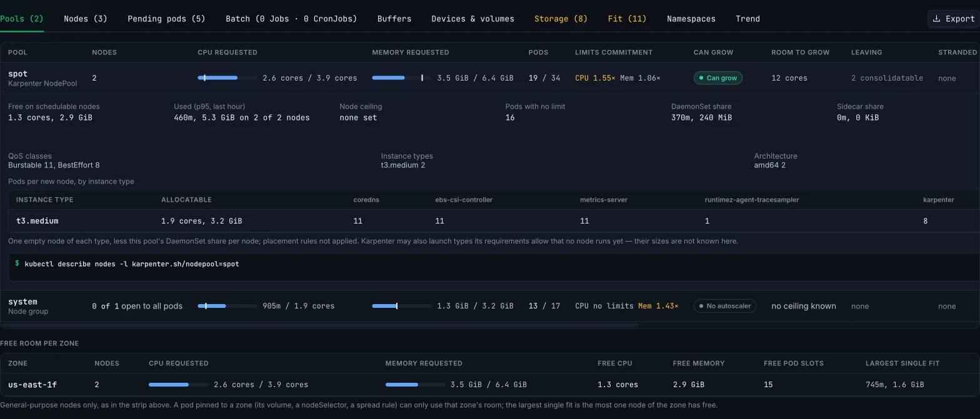Click the coredns column header

click(366, 200)
